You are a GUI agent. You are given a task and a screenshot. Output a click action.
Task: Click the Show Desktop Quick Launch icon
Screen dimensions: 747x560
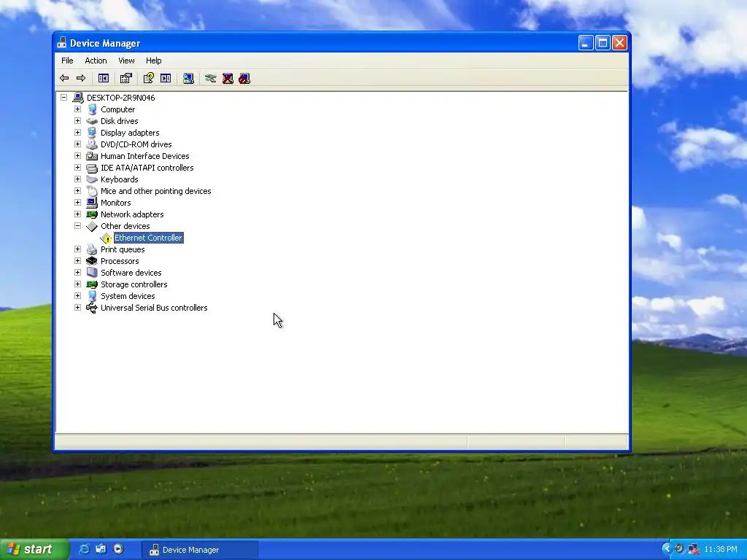pyautogui.click(x=101, y=549)
